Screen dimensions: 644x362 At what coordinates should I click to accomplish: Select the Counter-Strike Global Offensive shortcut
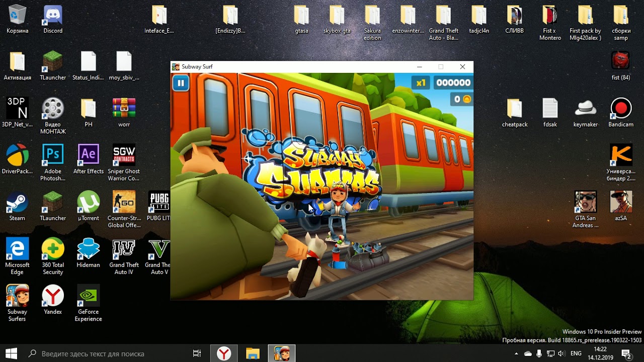(x=124, y=210)
